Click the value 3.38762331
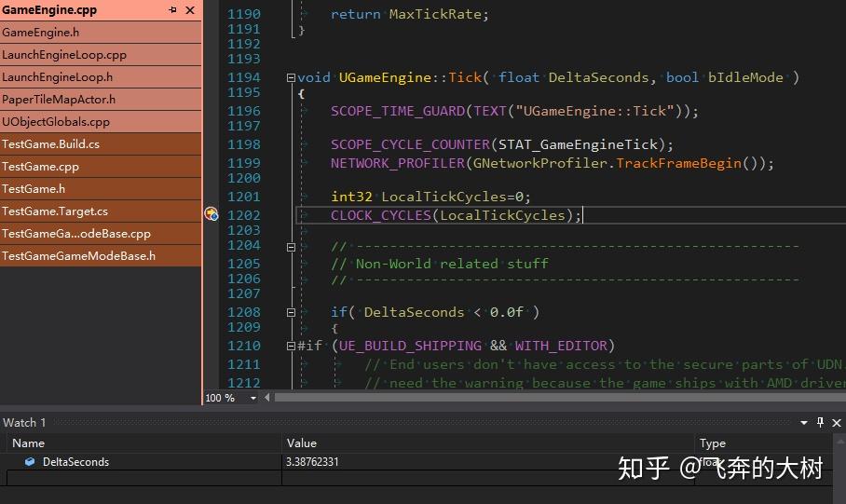 coord(312,462)
